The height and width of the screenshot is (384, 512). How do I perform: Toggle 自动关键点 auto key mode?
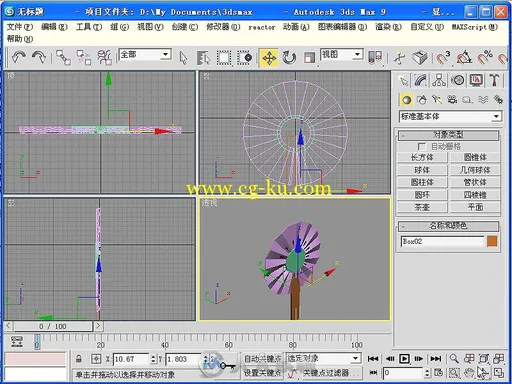click(x=263, y=359)
